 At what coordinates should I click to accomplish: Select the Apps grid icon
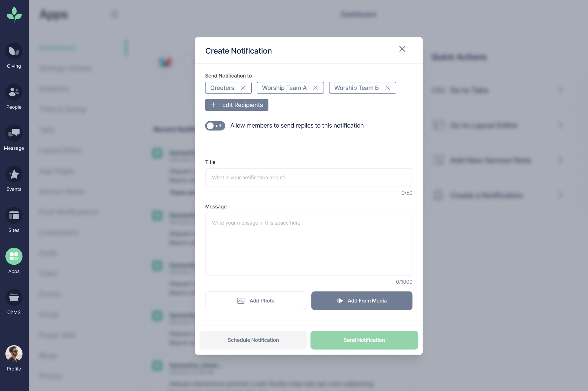[x=14, y=256]
